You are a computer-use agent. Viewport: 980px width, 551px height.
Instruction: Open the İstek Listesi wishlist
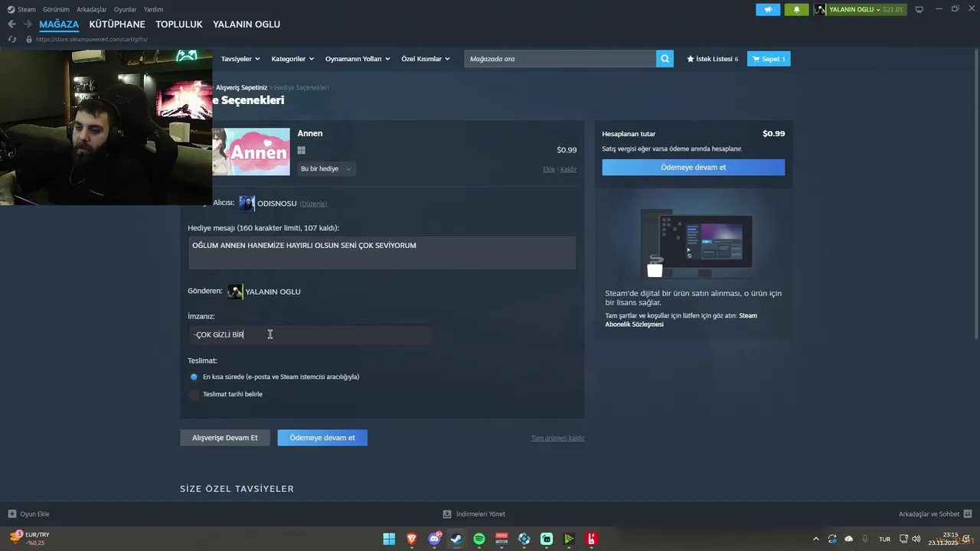713,59
